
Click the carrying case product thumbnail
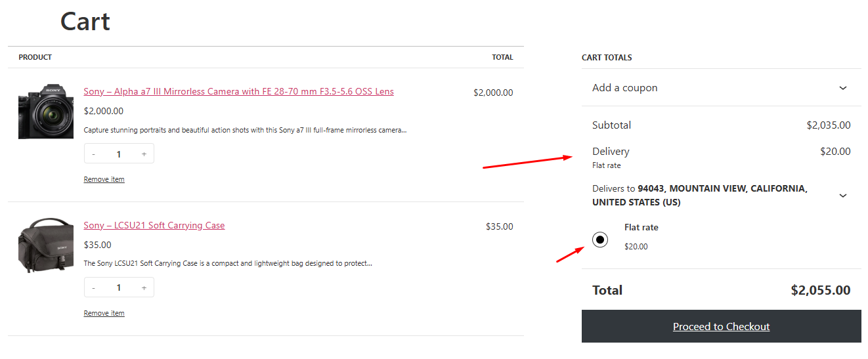pyautogui.click(x=46, y=245)
